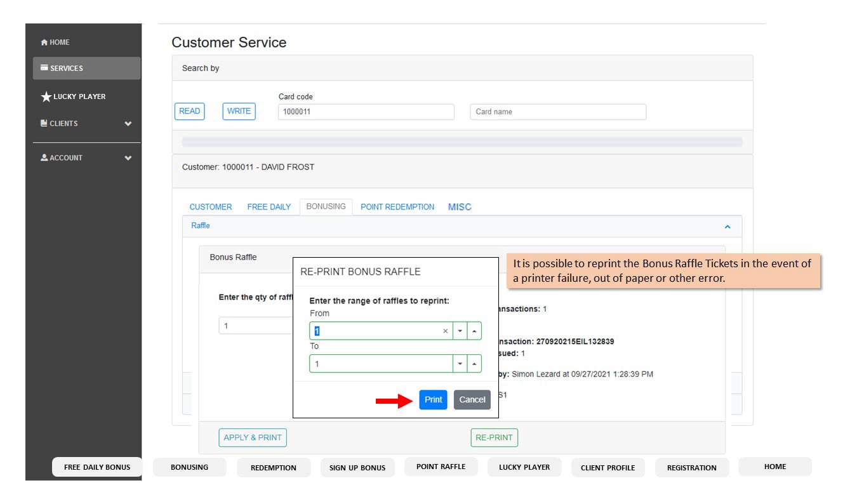Cancel the reprint bonus raffle dialog
The height and width of the screenshot is (504, 864).
472,400
